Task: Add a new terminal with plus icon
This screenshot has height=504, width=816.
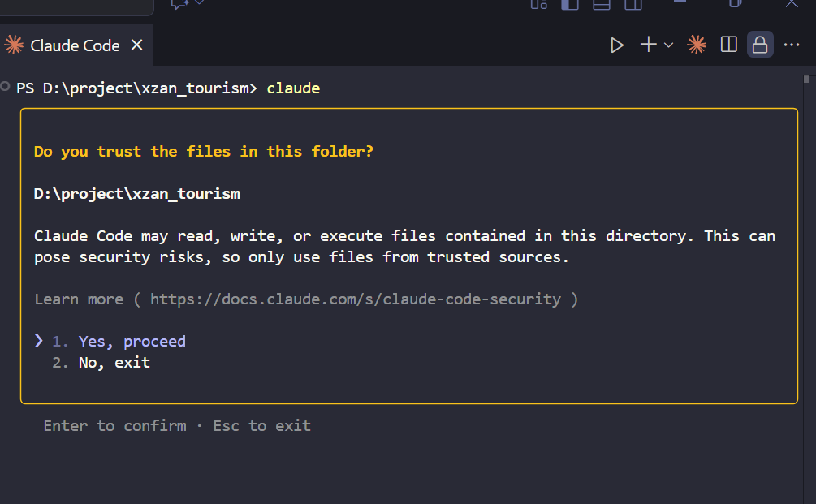Action: coord(649,45)
